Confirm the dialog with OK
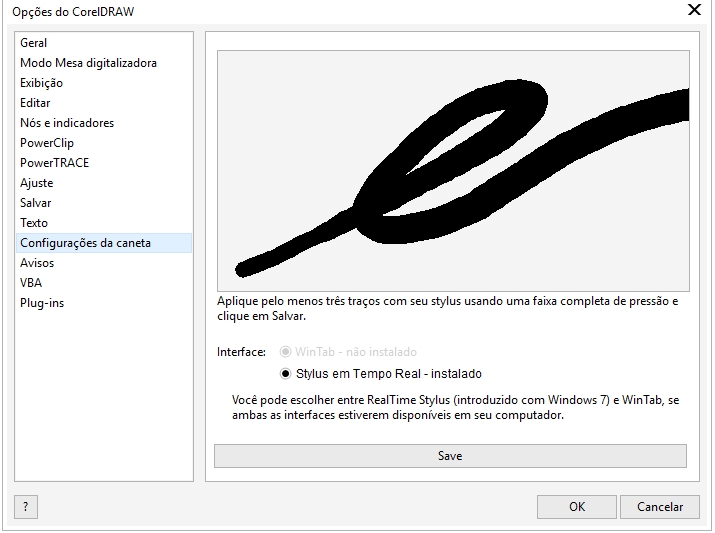The image size is (715, 533). tap(577, 507)
